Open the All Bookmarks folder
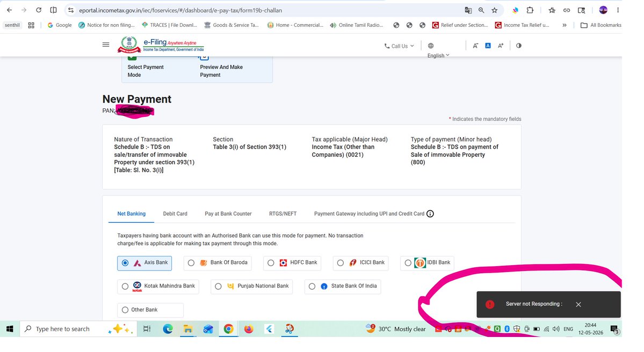 pos(600,25)
